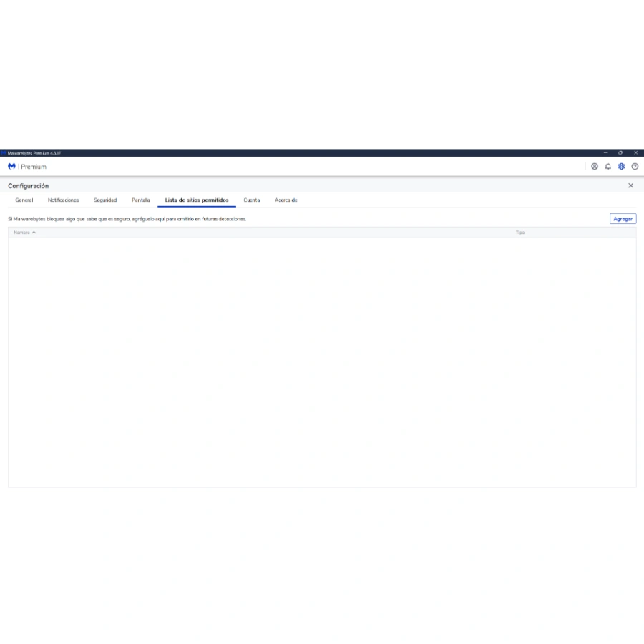Switch to the General tab
Image resolution: width=644 pixels, height=644 pixels.
(24, 200)
